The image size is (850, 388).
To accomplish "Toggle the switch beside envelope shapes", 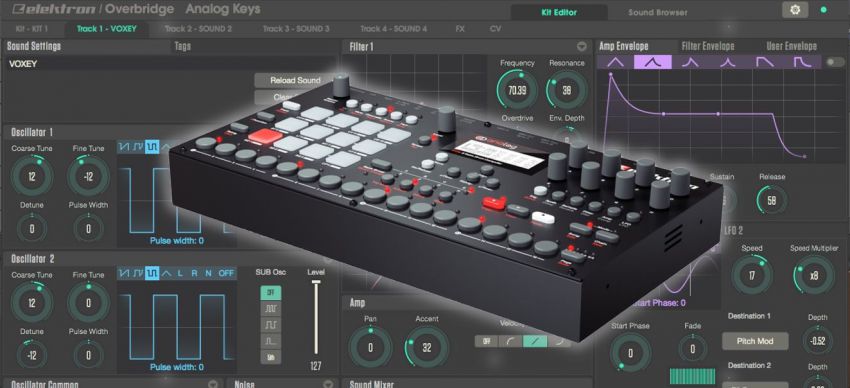I will (x=835, y=62).
